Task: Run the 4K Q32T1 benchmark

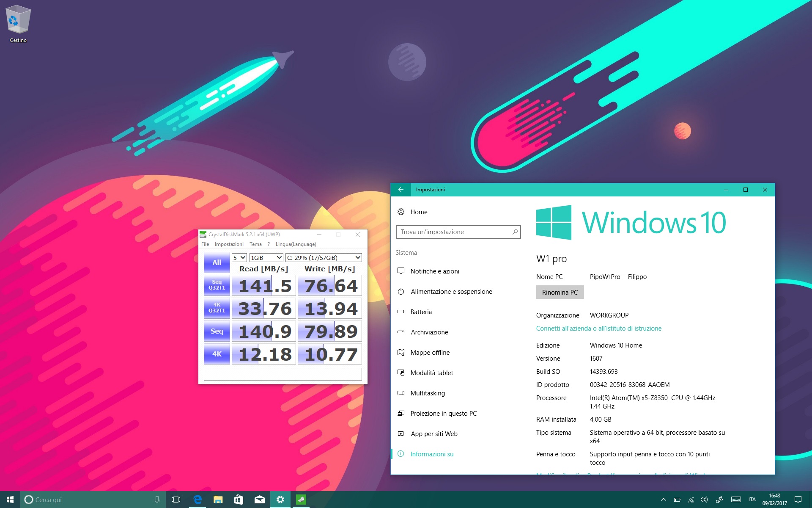Action: [x=217, y=308]
